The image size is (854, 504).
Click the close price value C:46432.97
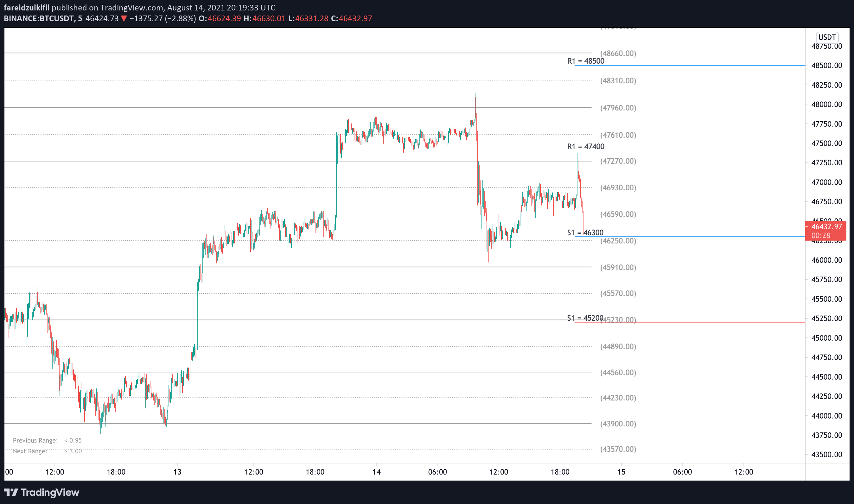(351, 18)
